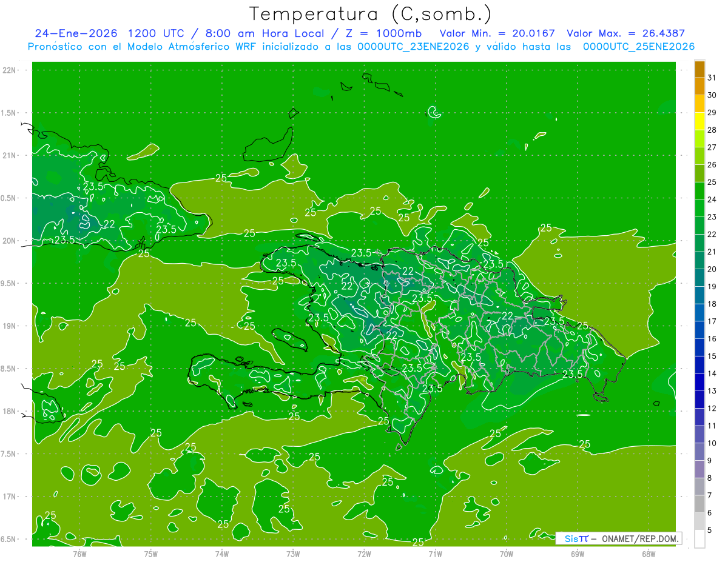Screen dimensions: 728x562
Task: Click colorbar value 15
Action: tap(712, 356)
